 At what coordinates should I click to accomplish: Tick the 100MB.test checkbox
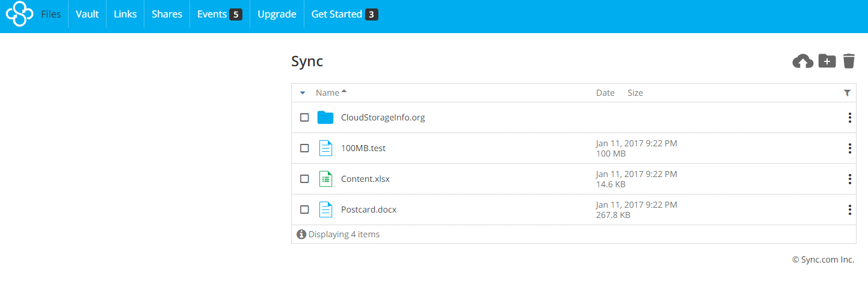[304, 148]
